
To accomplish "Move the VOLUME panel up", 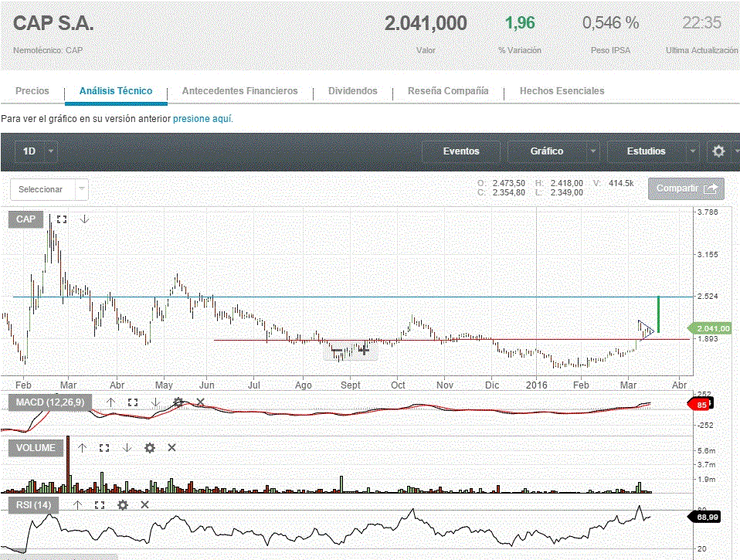I will click(x=82, y=448).
